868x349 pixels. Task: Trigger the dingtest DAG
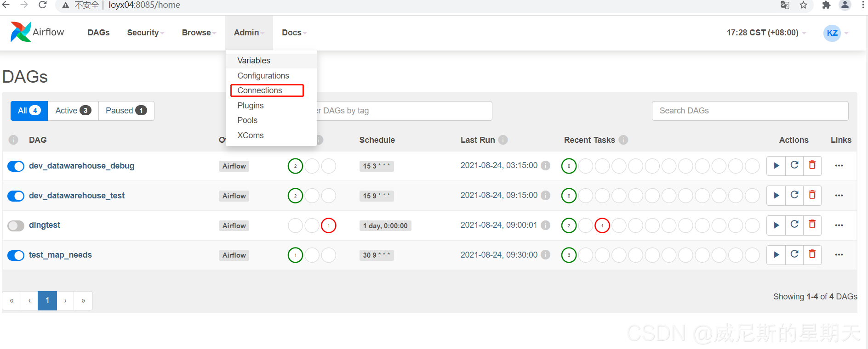[x=776, y=225]
